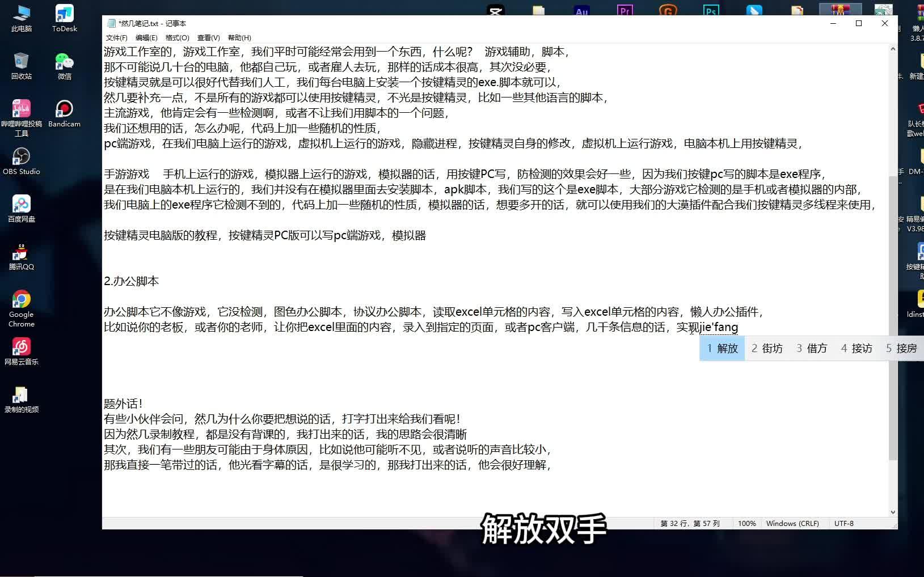Select IME candidate 1 解放
The width and height of the screenshot is (924, 577).
tap(722, 348)
